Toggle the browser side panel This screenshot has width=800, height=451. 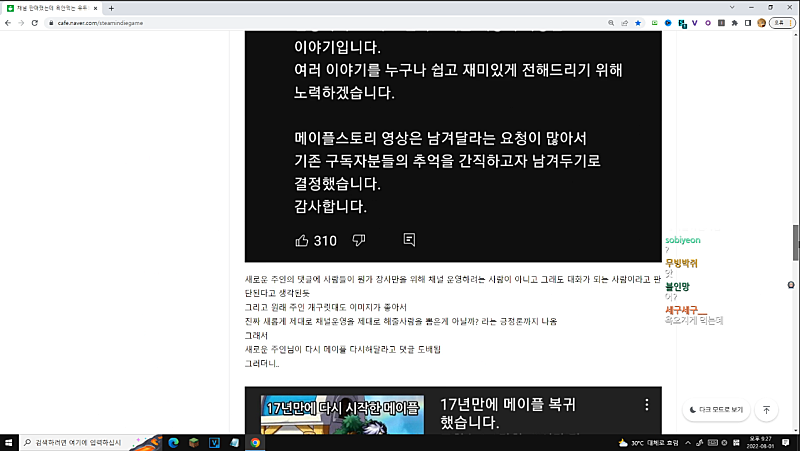tap(748, 23)
